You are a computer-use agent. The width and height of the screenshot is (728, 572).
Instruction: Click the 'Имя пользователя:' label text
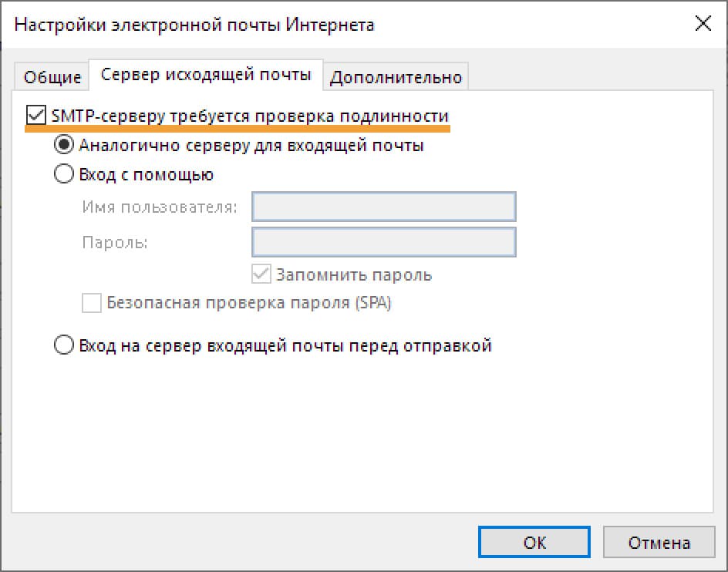(x=160, y=207)
